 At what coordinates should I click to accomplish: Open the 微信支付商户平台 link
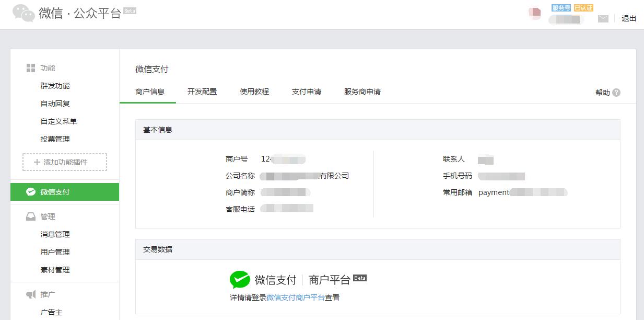coord(296,298)
